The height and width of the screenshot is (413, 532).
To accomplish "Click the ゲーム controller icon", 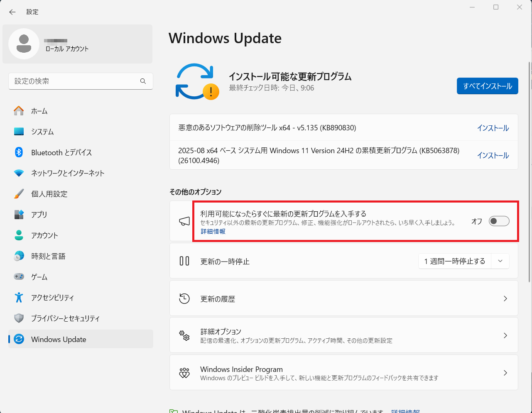I will [19, 276].
